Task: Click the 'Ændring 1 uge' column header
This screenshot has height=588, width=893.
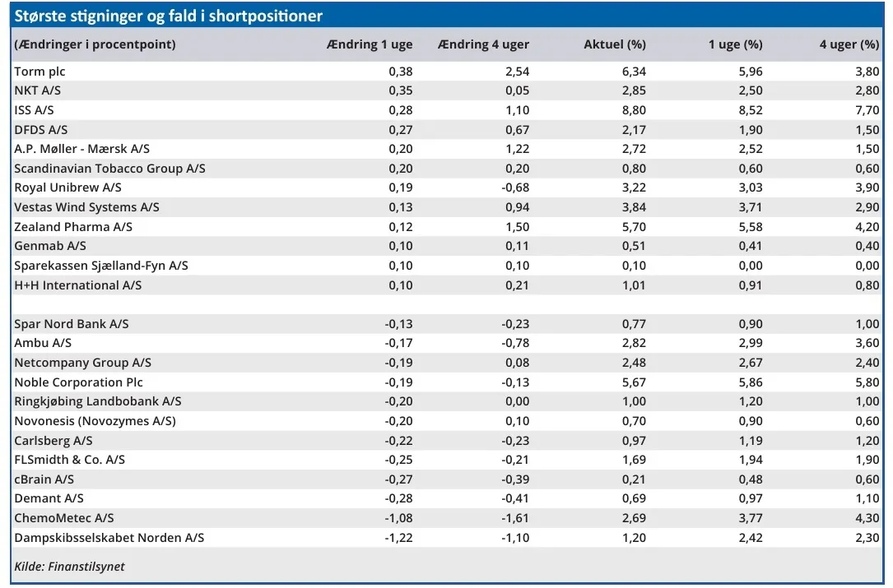Action: [370, 44]
